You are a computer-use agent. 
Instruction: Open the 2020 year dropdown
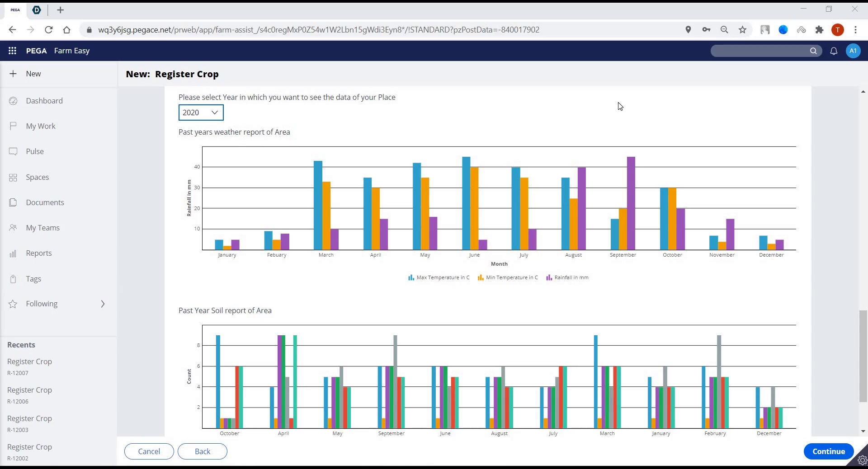(x=201, y=113)
